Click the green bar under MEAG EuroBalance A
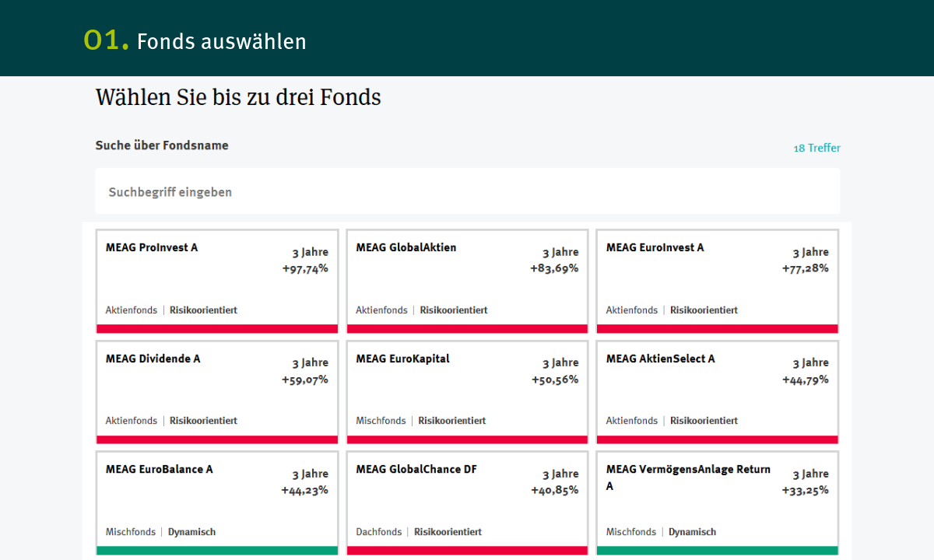934x560 pixels. coord(216,551)
